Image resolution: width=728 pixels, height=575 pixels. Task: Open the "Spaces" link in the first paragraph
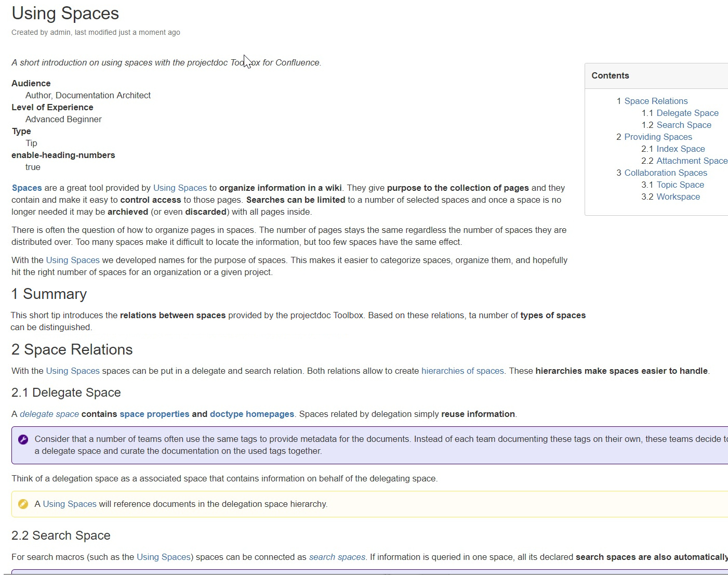(x=27, y=188)
